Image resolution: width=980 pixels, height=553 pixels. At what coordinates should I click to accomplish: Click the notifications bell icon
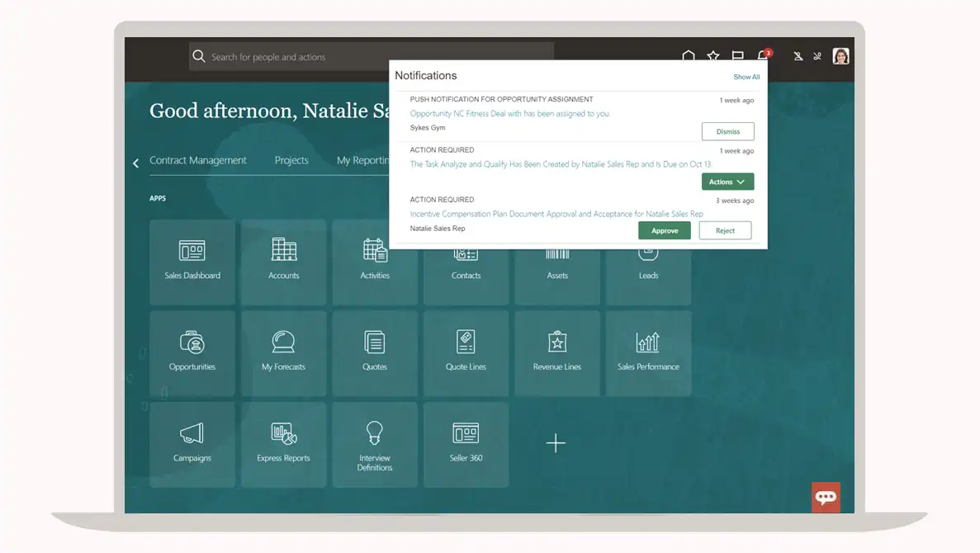pyautogui.click(x=764, y=56)
